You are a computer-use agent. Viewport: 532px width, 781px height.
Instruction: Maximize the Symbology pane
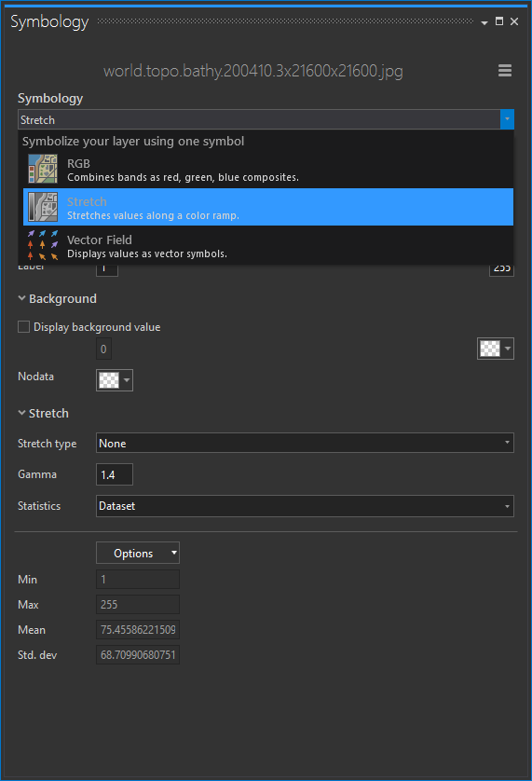click(x=499, y=21)
